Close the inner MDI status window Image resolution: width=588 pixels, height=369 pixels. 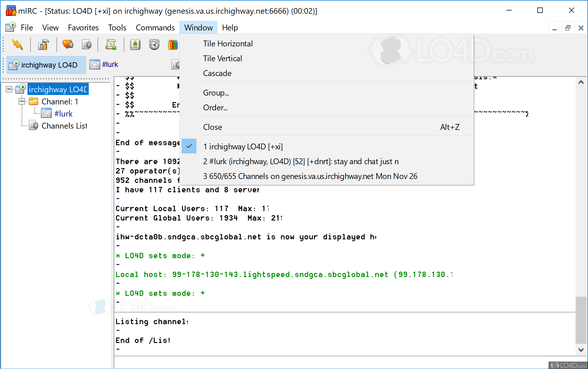point(581,28)
